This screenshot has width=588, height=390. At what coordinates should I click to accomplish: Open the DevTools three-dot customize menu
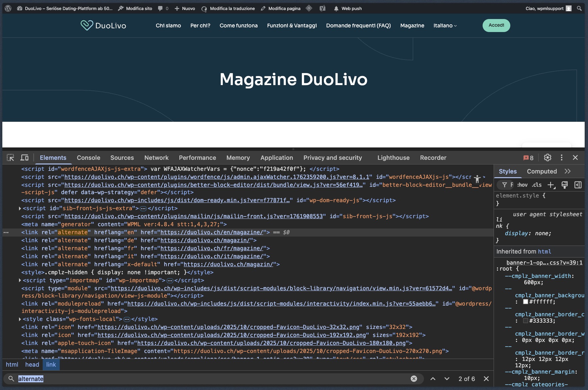(x=562, y=157)
